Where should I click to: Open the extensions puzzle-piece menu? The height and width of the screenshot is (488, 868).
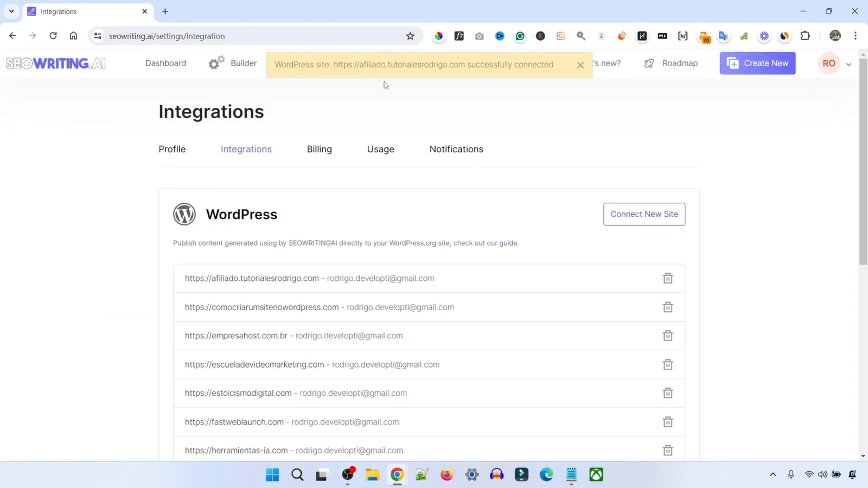[805, 36]
